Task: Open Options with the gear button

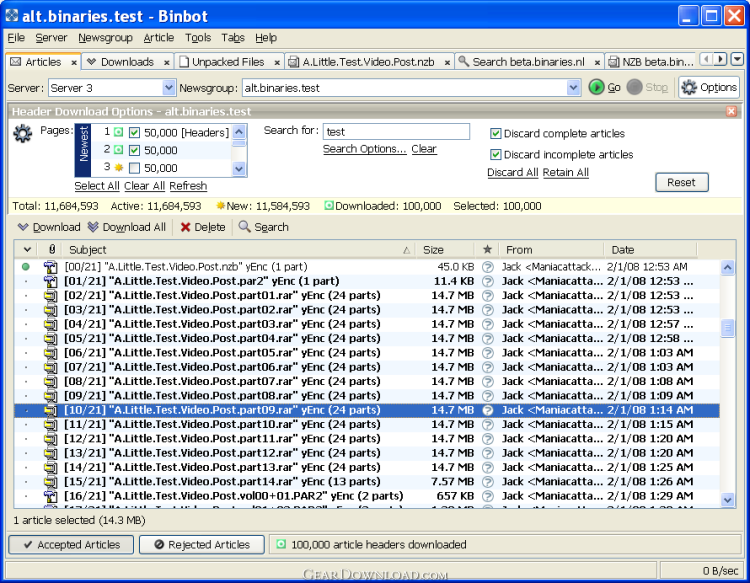Action: [709, 88]
